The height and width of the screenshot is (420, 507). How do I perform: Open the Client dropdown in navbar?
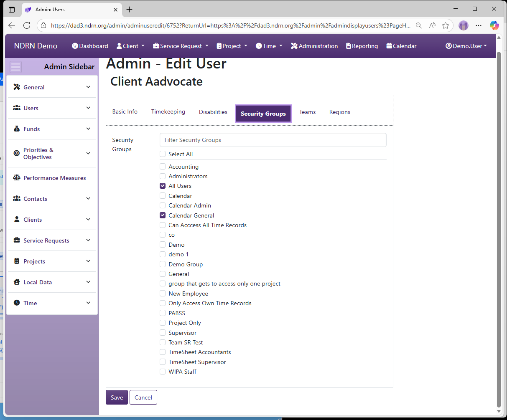[x=130, y=46]
